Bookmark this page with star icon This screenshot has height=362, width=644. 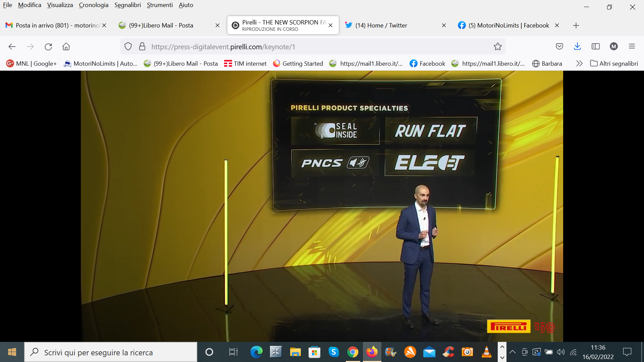pos(497,47)
